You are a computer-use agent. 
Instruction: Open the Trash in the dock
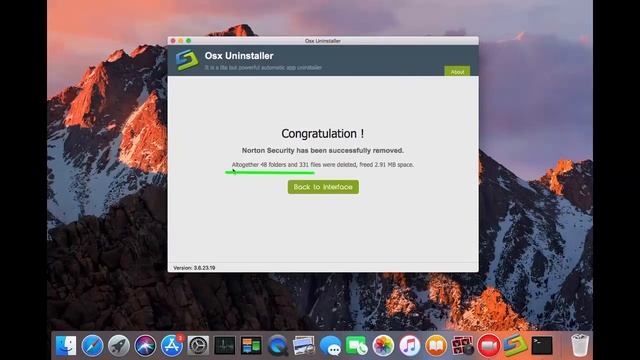[x=580, y=345]
